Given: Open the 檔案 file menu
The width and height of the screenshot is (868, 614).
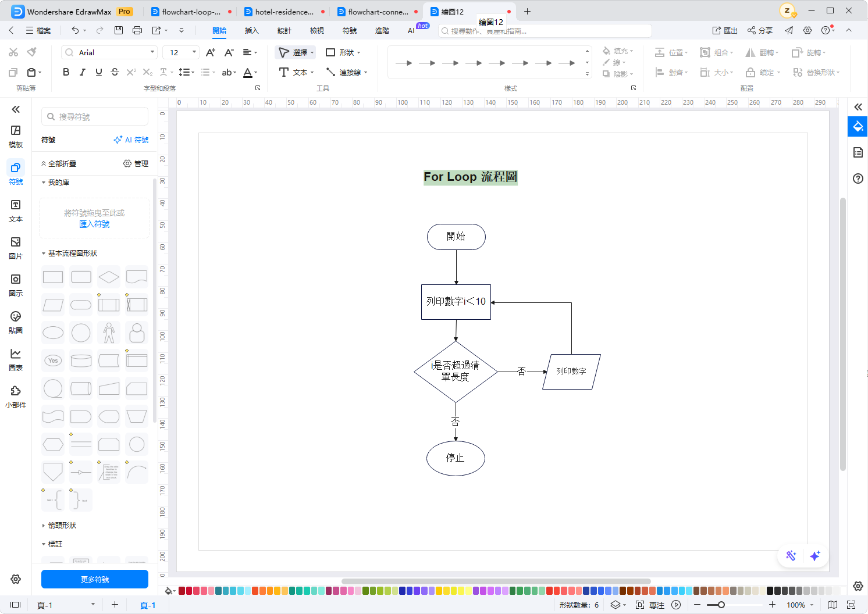Looking at the screenshot, I should click(x=38, y=30).
